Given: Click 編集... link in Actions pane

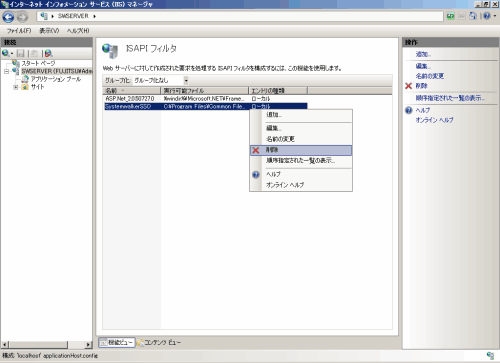Looking at the screenshot, I should (x=423, y=66).
